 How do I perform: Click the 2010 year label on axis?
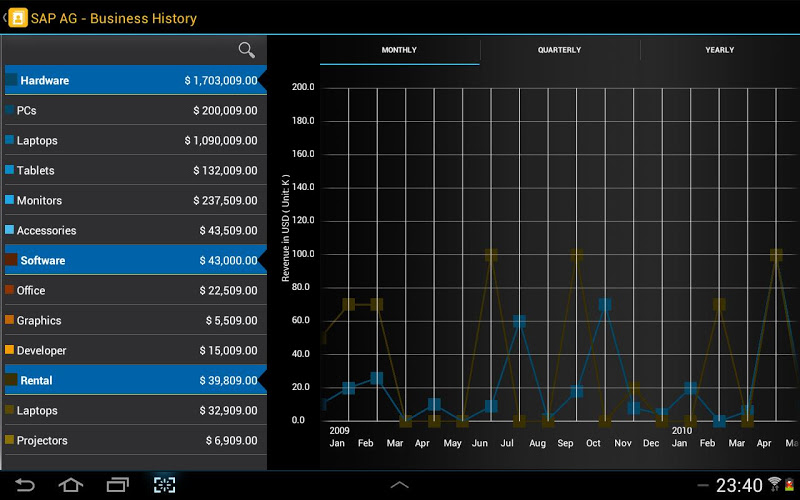click(x=682, y=431)
